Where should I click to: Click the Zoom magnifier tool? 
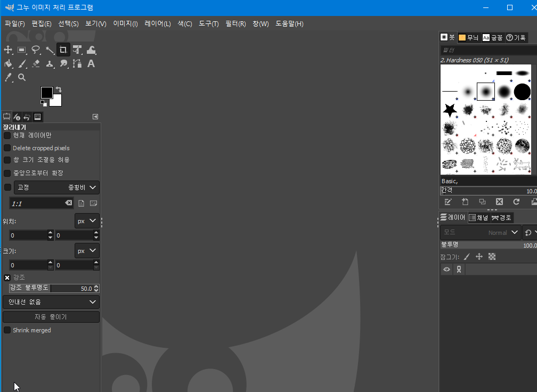click(22, 78)
